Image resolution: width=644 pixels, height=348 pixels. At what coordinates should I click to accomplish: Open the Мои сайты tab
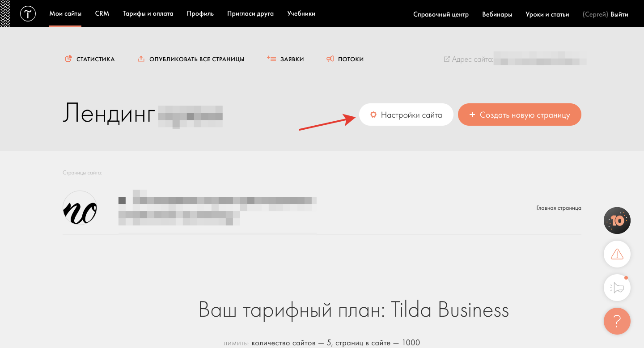tap(65, 14)
